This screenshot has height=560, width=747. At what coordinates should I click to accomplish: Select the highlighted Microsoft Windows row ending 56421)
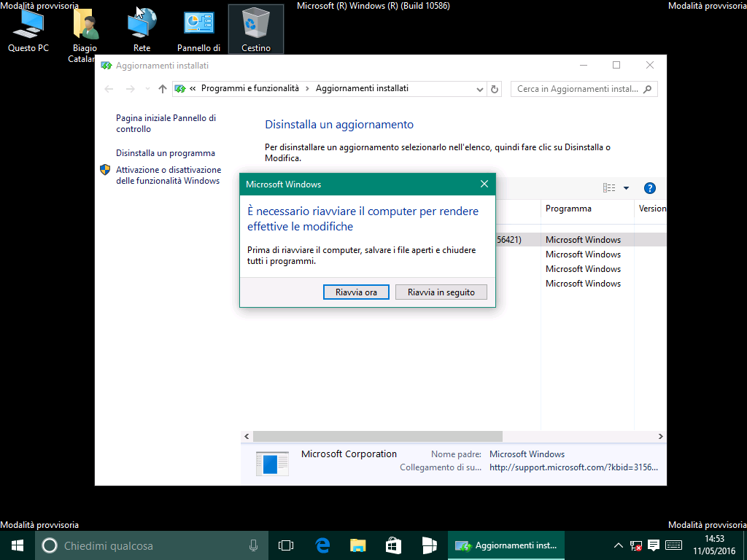coord(581,240)
